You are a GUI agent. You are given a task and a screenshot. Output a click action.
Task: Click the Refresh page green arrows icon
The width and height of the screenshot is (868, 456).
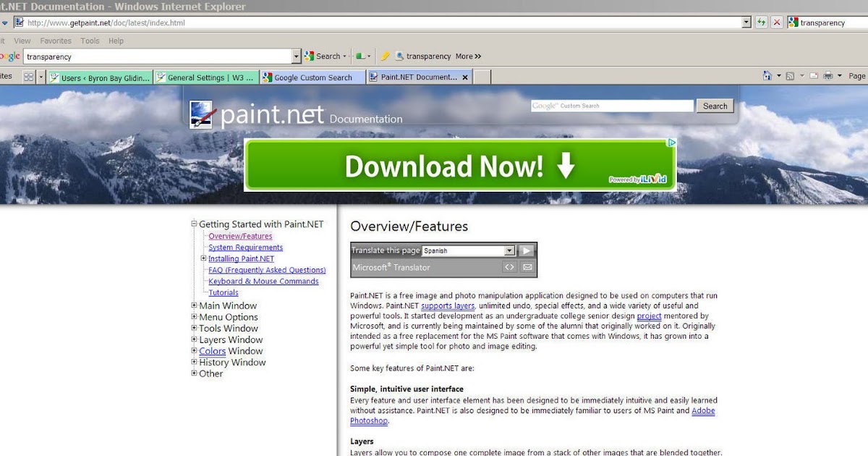(762, 22)
